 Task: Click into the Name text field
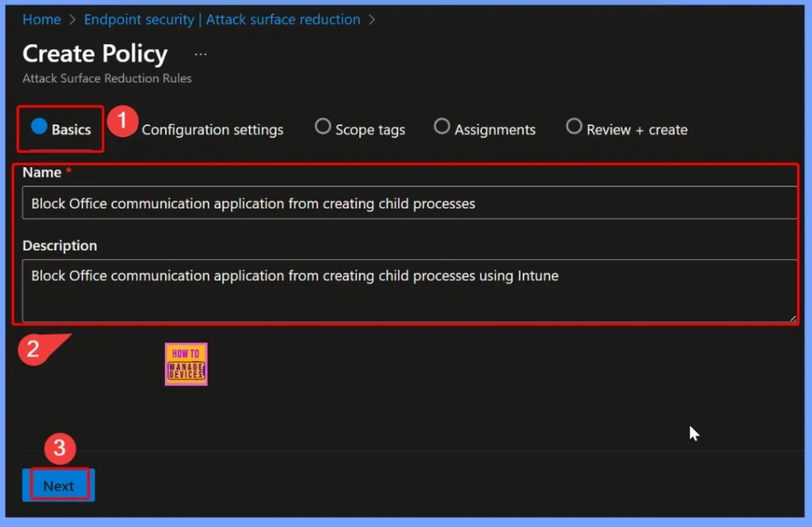[408, 204]
